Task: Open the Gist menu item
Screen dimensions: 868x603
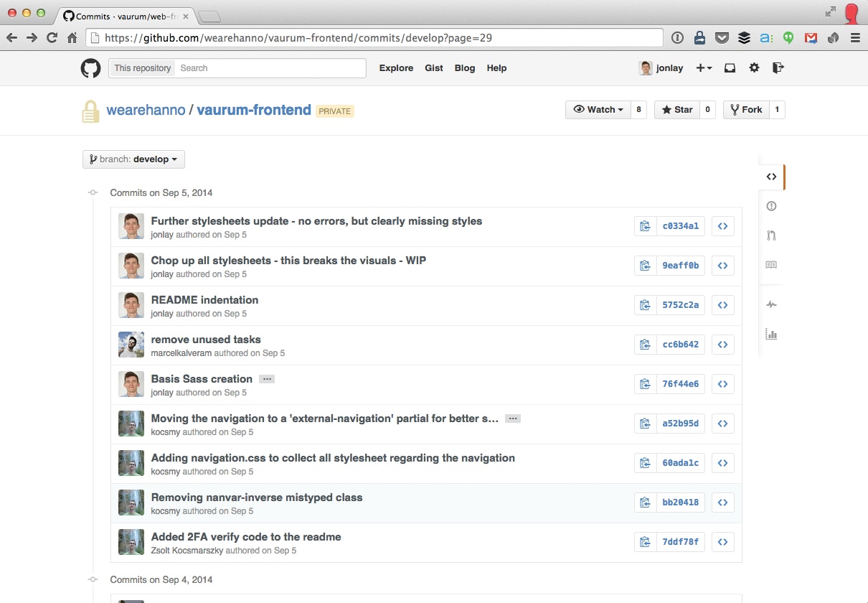Action: (x=434, y=68)
